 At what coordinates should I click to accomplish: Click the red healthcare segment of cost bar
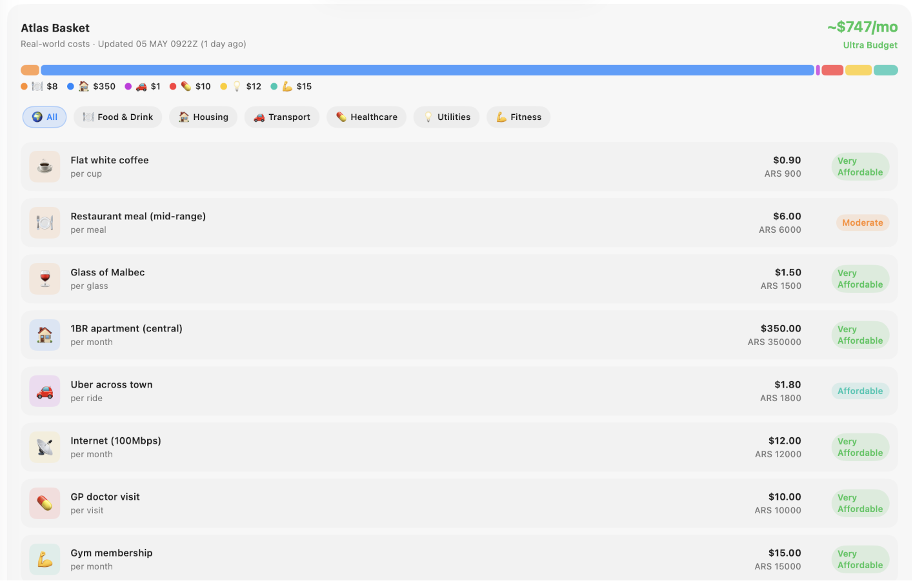pyautogui.click(x=832, y=70)
